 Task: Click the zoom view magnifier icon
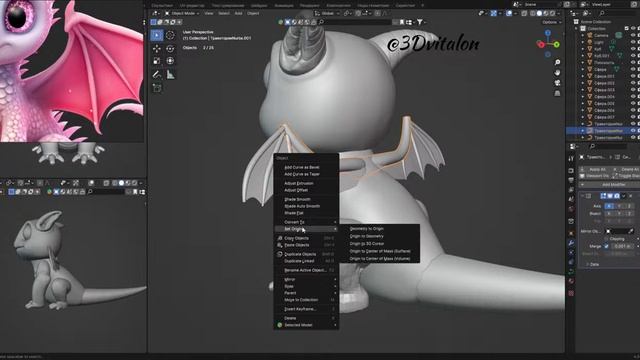pos(557,62)
